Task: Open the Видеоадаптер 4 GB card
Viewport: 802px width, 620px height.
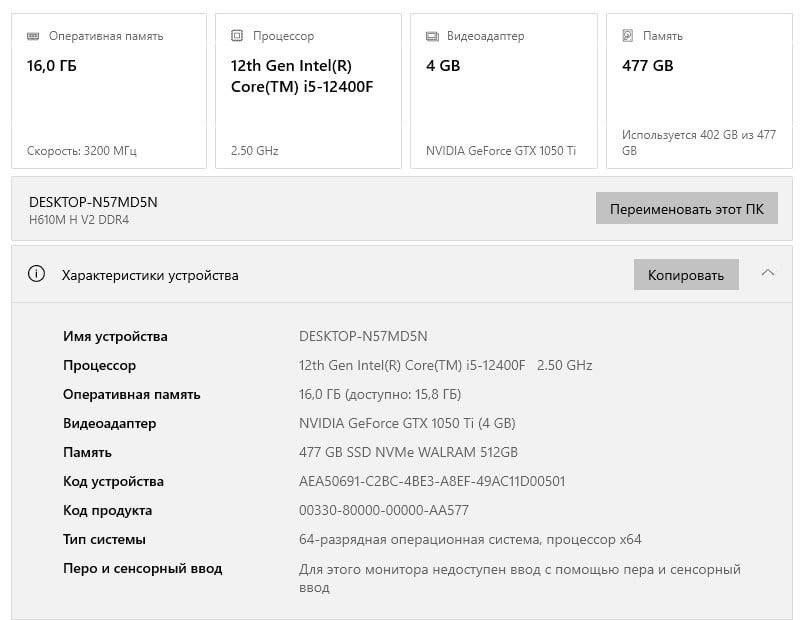Action: tap(504, 91)
